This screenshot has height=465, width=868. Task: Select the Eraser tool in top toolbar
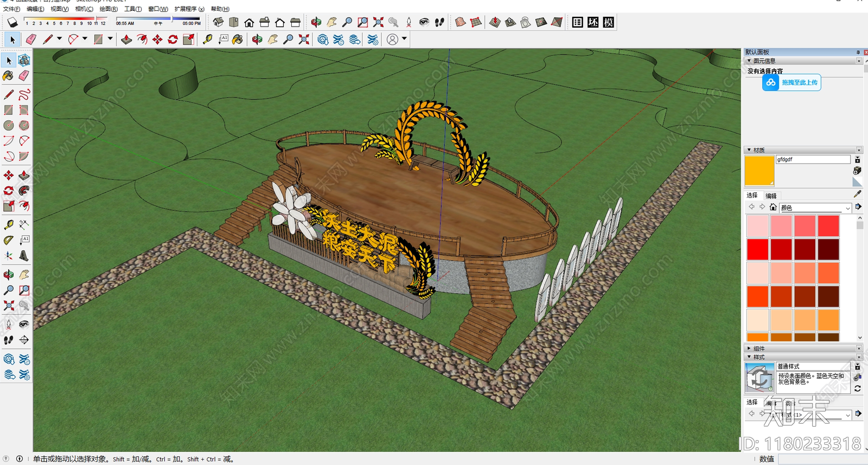31,39
